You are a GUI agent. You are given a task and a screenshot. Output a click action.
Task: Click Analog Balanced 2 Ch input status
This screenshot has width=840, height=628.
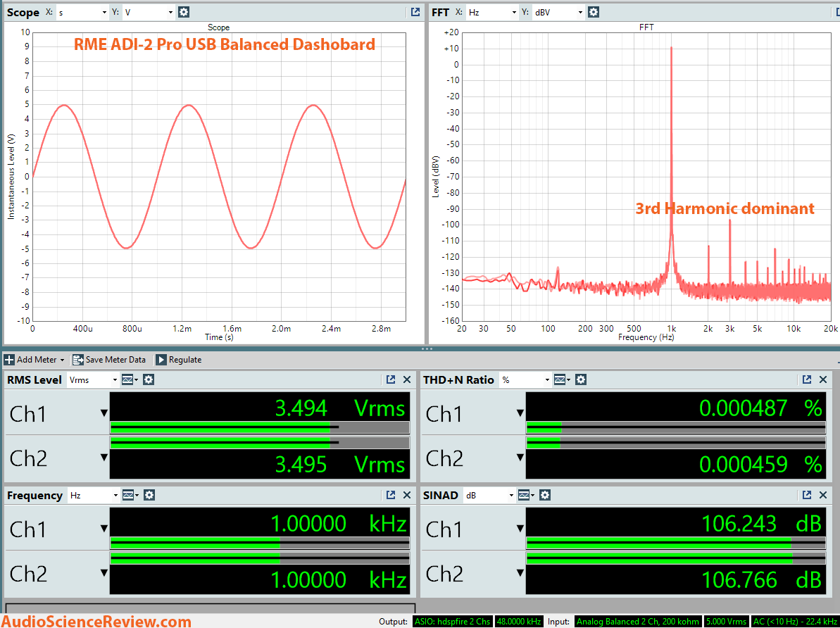pyautogui.click(x=637, y=622)
